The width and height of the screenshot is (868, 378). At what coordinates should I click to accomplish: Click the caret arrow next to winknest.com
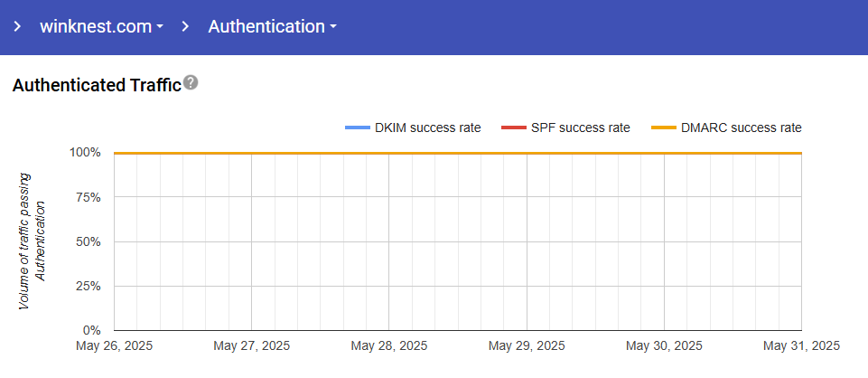pyautogui.click(x=160, y=27)
